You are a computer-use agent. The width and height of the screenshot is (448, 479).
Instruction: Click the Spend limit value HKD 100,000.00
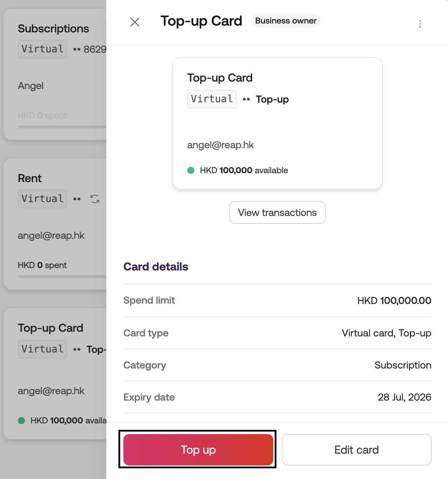[x=394, y=300]
